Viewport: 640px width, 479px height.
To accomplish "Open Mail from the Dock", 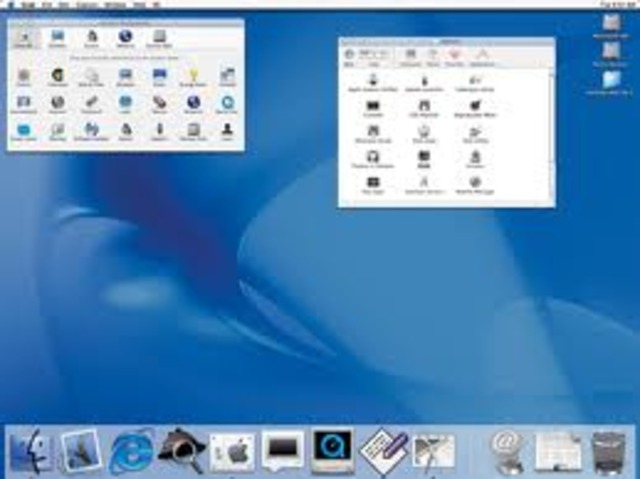I will point(80,451).
